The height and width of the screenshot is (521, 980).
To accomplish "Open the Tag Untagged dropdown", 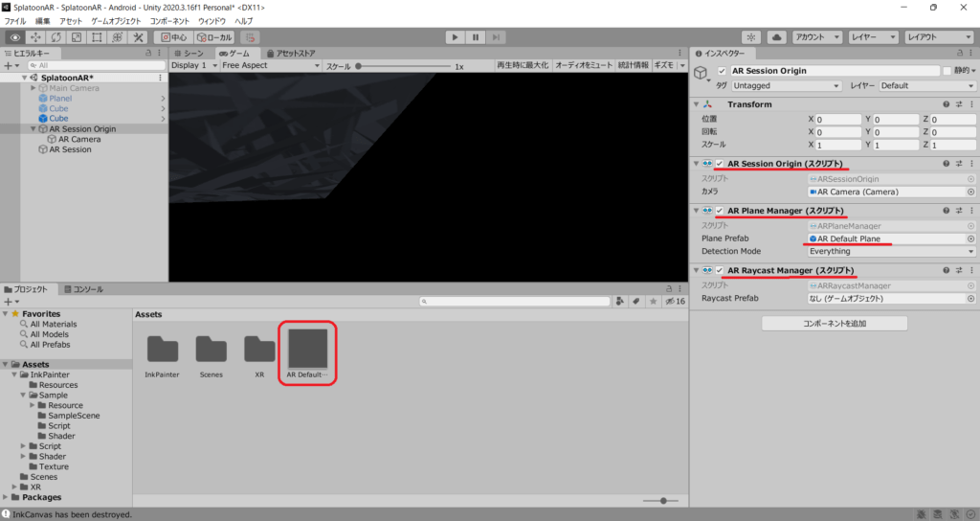I will (x=787, y=85).
